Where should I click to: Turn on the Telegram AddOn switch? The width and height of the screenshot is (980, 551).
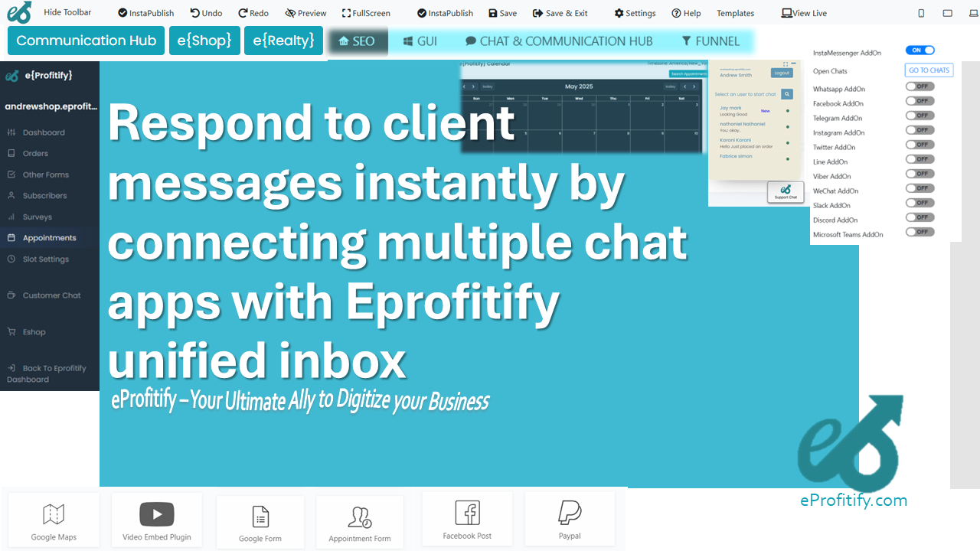tap(920, 116)
